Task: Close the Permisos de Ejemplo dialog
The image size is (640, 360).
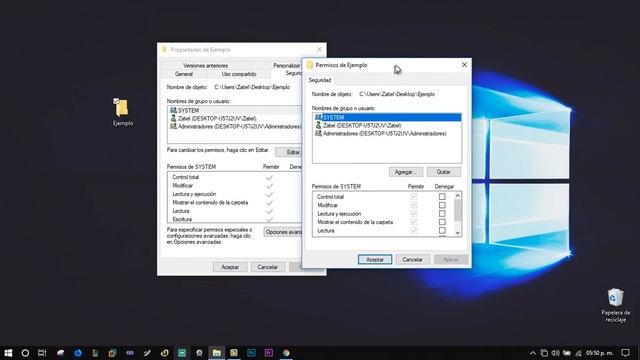Action: (464, 65)
